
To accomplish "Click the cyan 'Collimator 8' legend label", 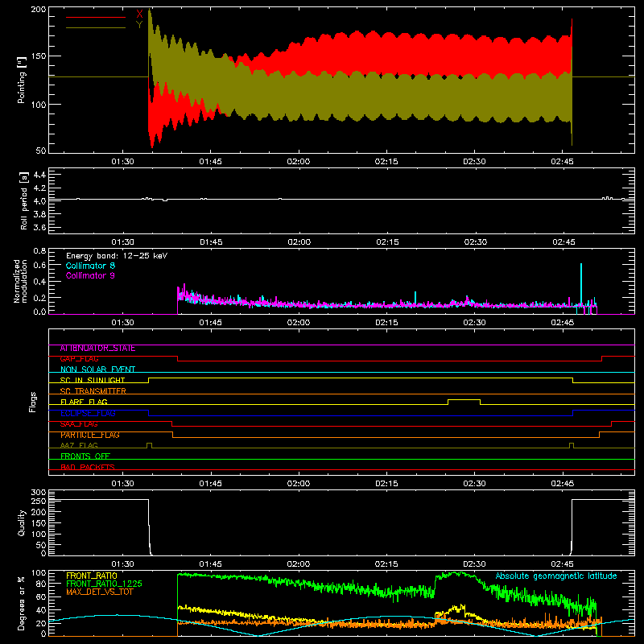I will (90, 266).
